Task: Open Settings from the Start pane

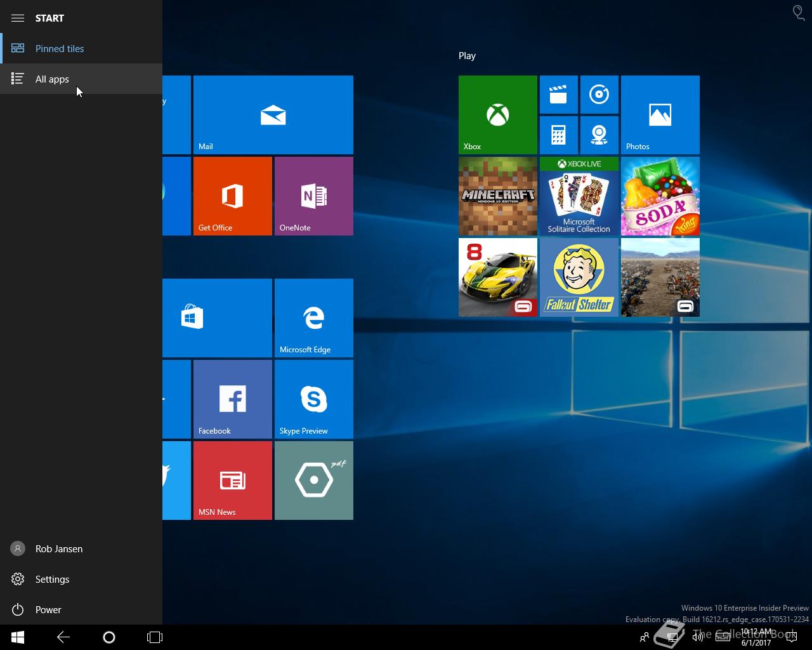Action: (81, 579)
